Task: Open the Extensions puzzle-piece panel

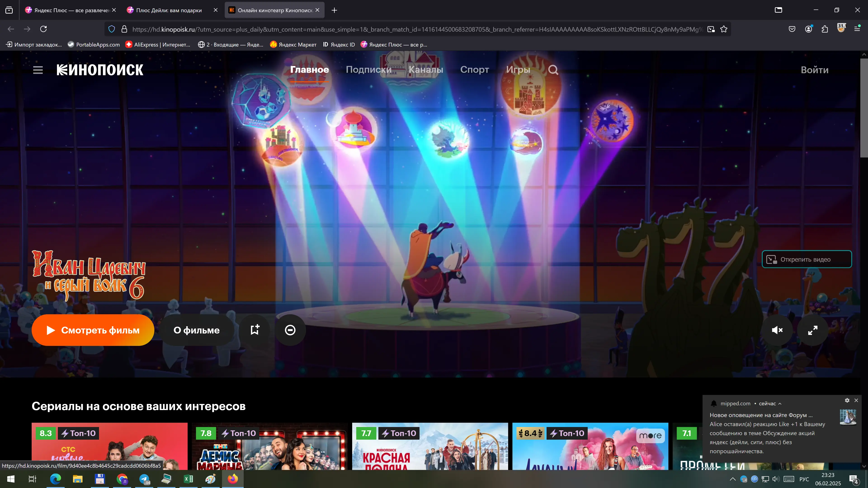Action: (825, 29)
